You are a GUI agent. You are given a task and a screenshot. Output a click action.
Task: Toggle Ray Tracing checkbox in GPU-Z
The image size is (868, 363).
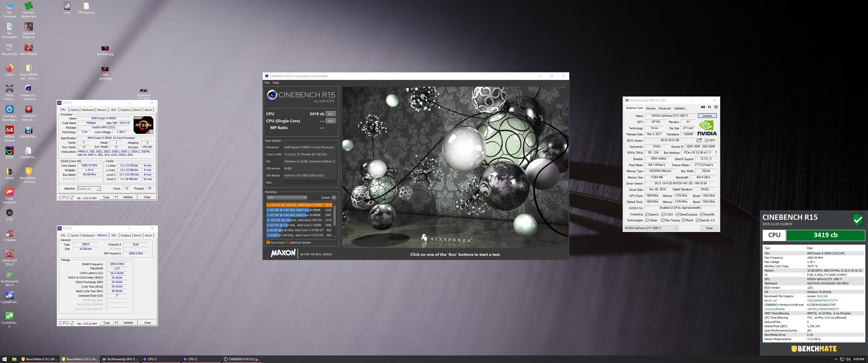663,220
